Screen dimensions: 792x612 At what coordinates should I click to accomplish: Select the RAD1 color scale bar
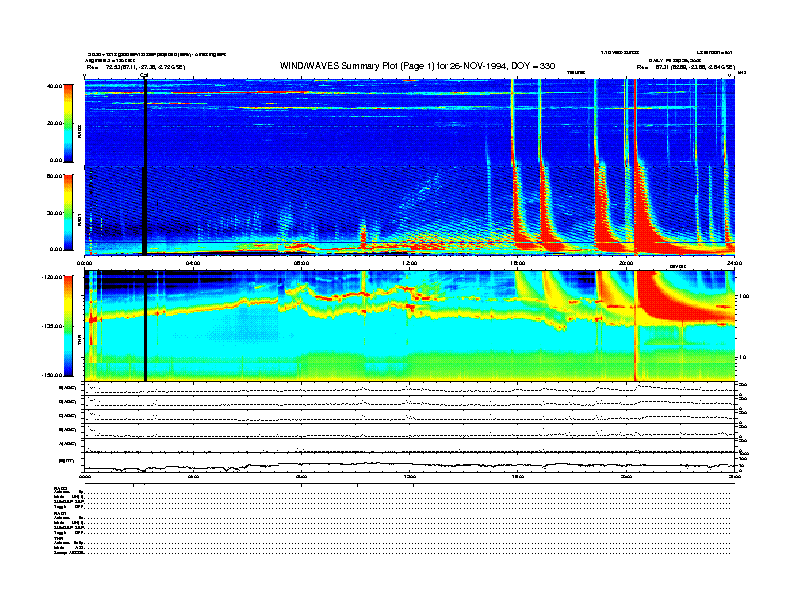[68, 212]
